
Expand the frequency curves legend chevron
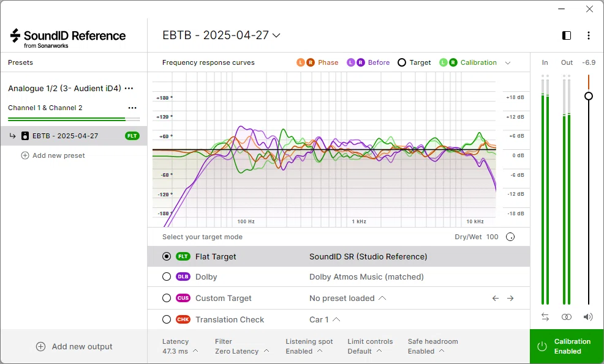(x=508, y=63)
